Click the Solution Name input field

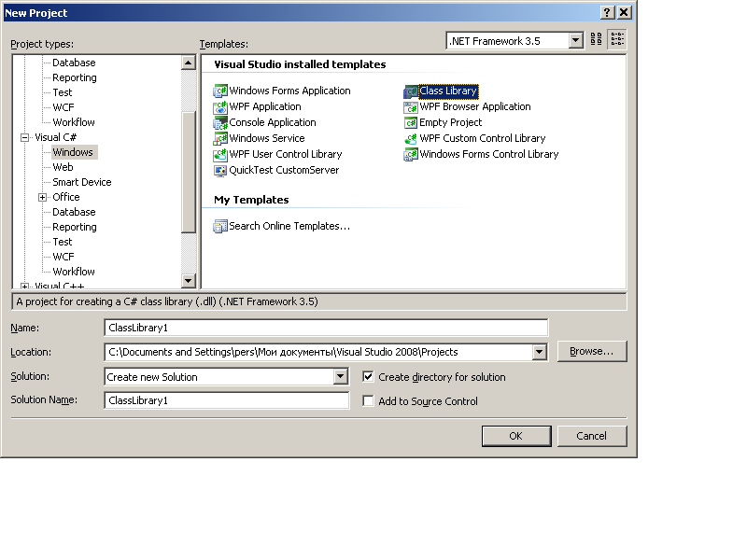[227, 400]
